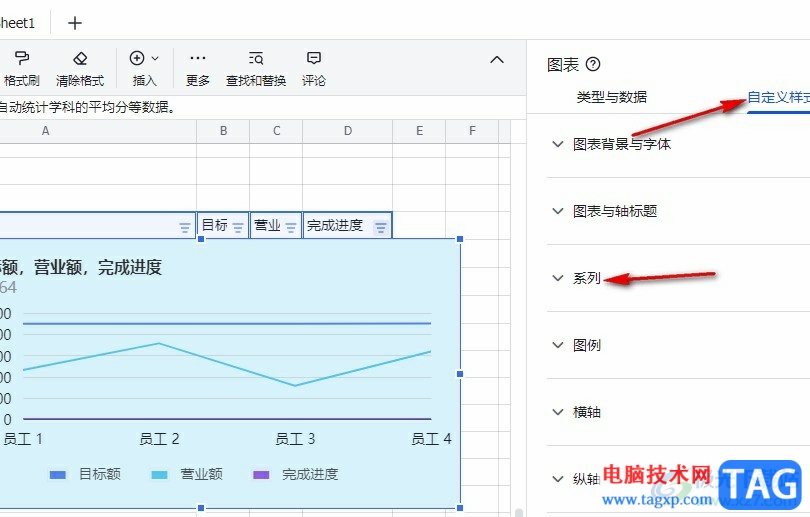Click the 员工 3 axis label
This screenshot has height=517, width=810.
(295, 439)
